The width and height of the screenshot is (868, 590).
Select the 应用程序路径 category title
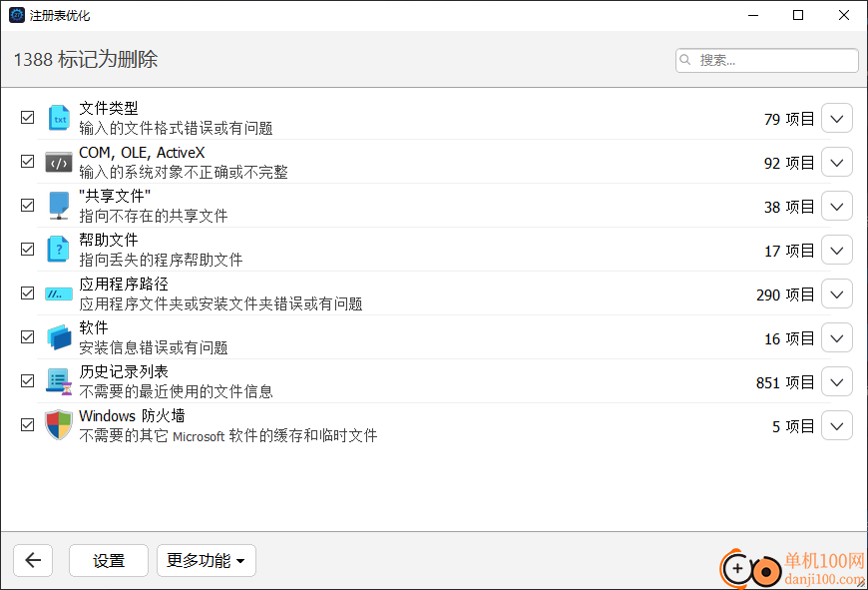tap(124, 284)
